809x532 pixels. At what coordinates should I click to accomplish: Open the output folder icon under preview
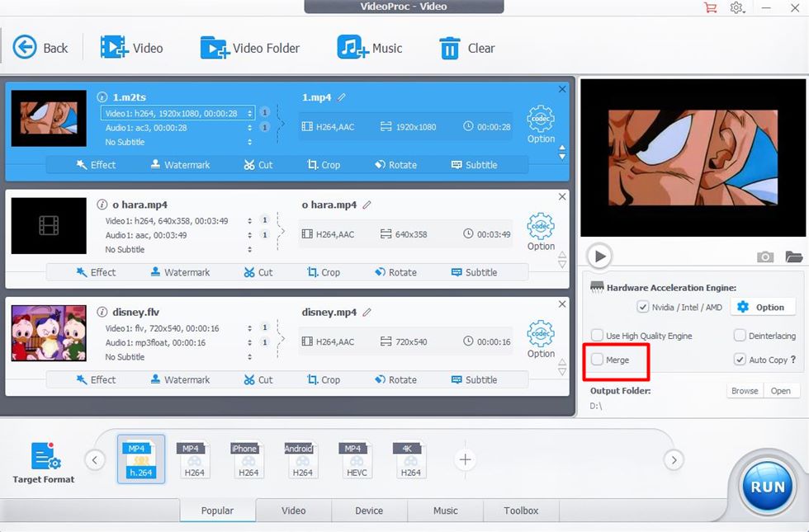click(x=794, y=257)
